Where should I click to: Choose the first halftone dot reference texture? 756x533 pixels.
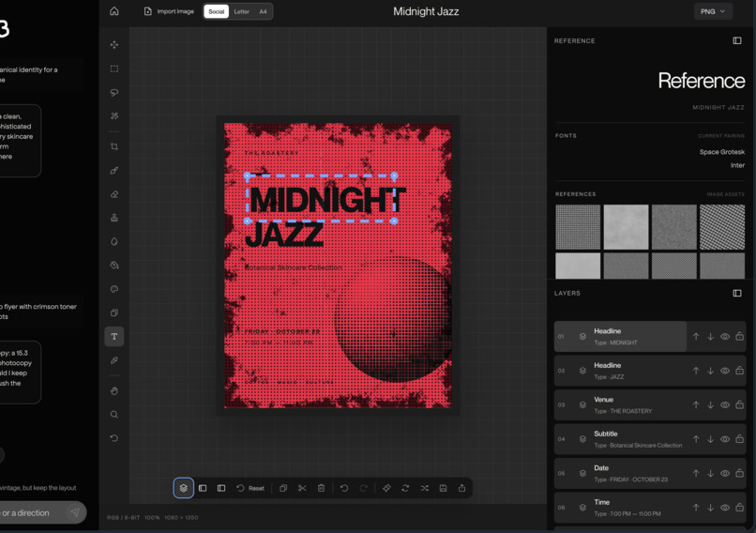[x=578, y=227]
